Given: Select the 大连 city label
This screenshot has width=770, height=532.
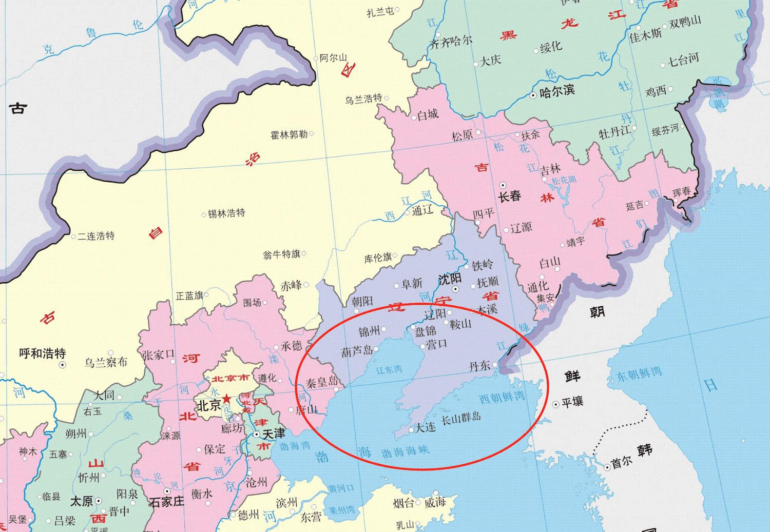Looking at the screenshot, I should (426, 427).
